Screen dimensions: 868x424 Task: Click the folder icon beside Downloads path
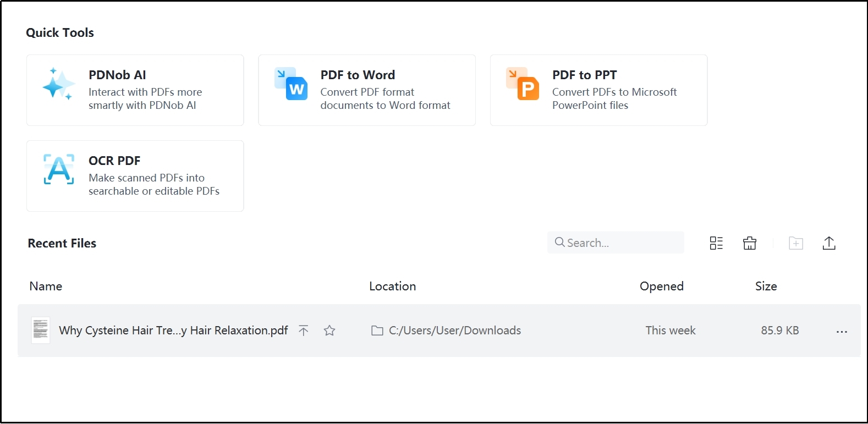click(x=377, y=331)
